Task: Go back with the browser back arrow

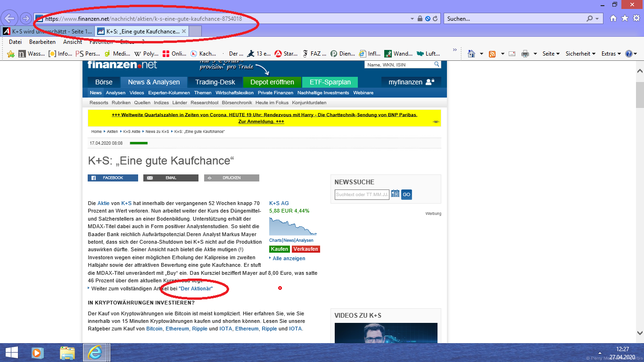Action: [x=9, y=18]
